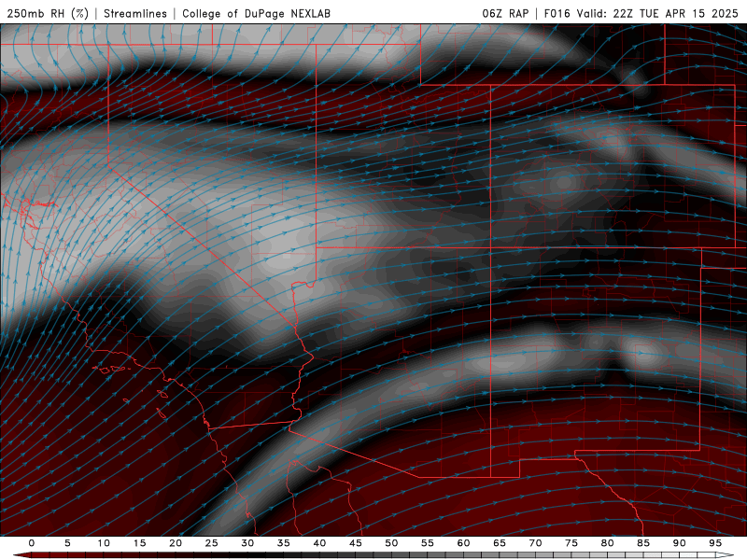Click the colorbar label "80"
This screenshot has height=560, width=747.
point(608,543)
